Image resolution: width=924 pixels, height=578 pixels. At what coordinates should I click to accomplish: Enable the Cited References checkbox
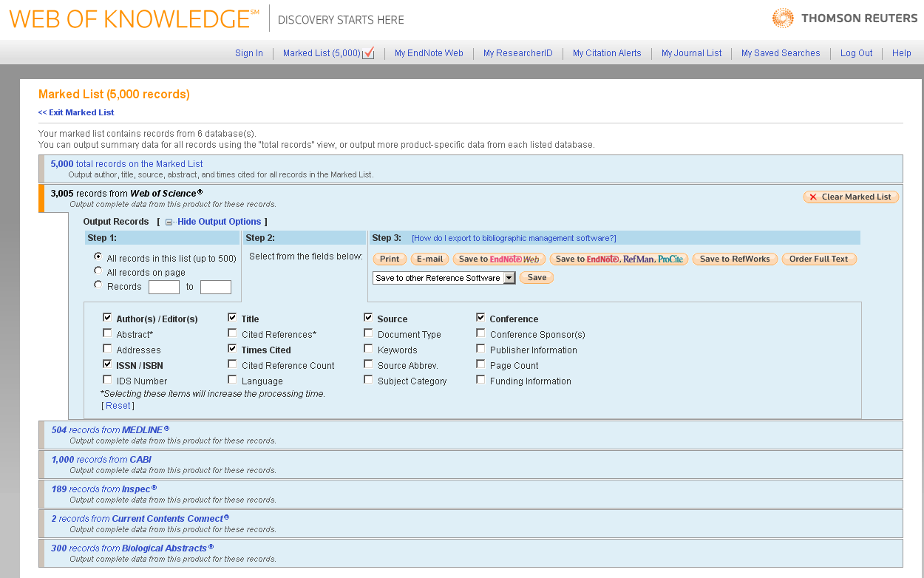(x=232, y=333)
